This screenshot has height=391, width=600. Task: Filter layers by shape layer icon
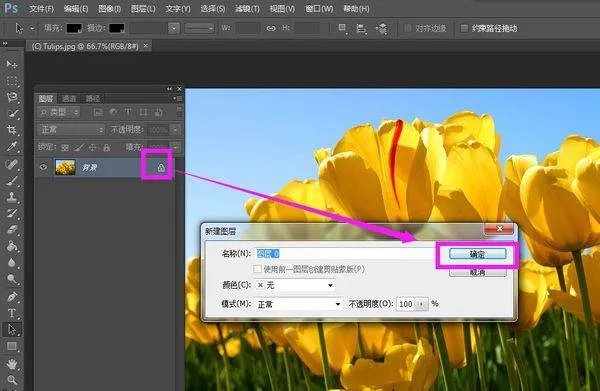[143, 112]
